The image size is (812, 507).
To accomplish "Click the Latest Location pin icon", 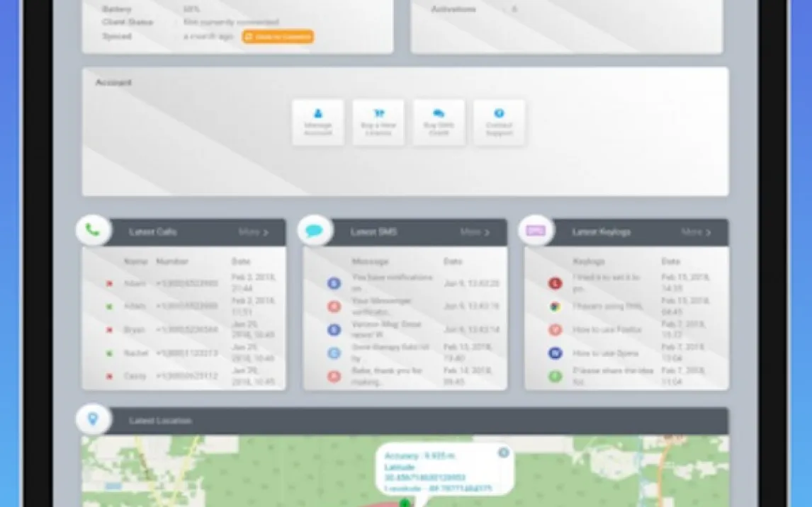I will 93,419.
